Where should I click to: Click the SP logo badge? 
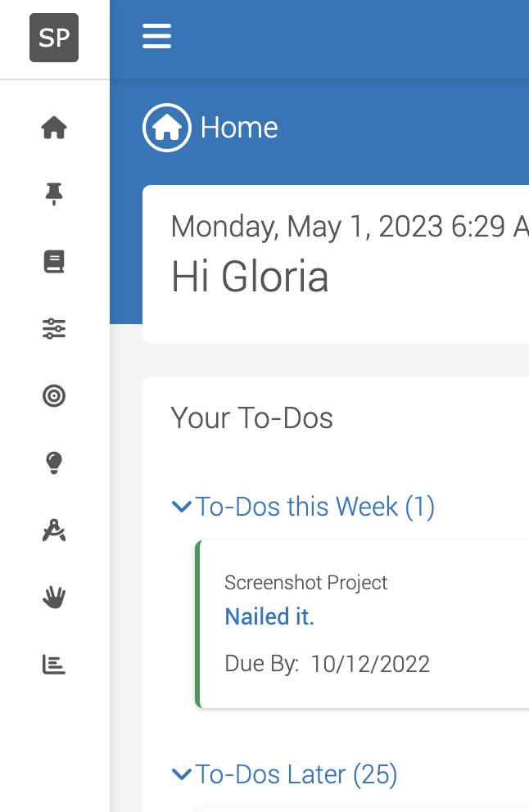pyautogui.click(x=54, y=38)
